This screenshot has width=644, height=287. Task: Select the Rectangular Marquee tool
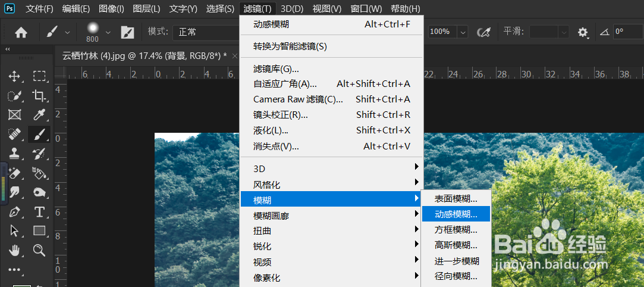click(x=39, y=76)
